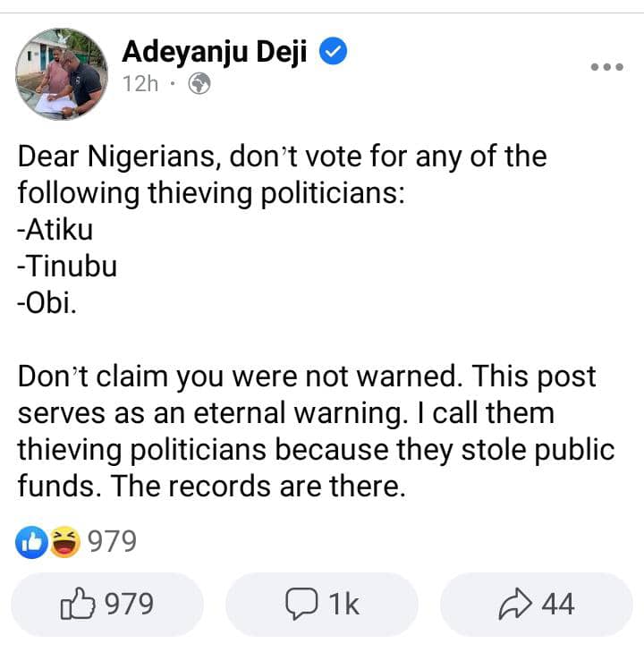Click the "-Atiku" line in the post
644x652 pixels.
[55, 230]
